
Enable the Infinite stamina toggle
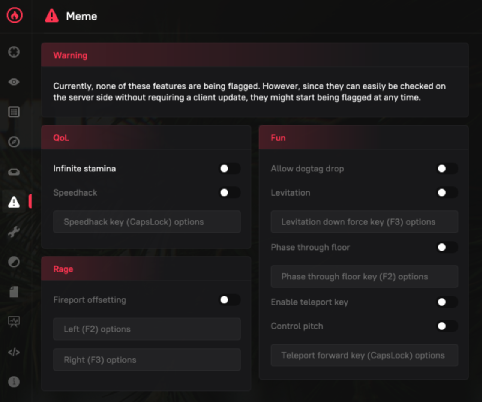point(229,169)
